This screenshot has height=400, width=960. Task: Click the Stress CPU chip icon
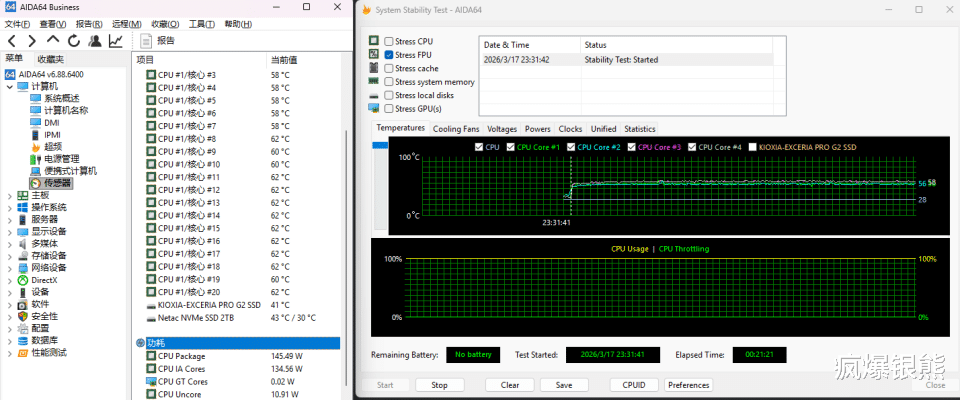tap(373, 41)
